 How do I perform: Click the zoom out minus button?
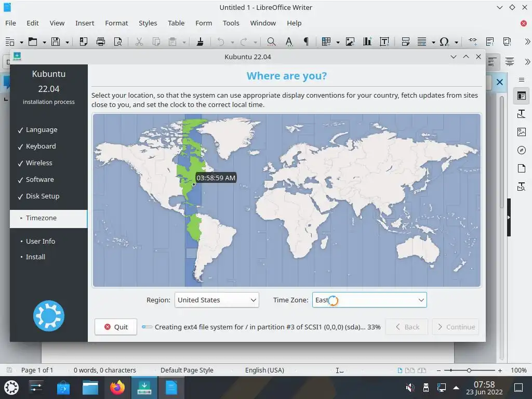[438, 370]
